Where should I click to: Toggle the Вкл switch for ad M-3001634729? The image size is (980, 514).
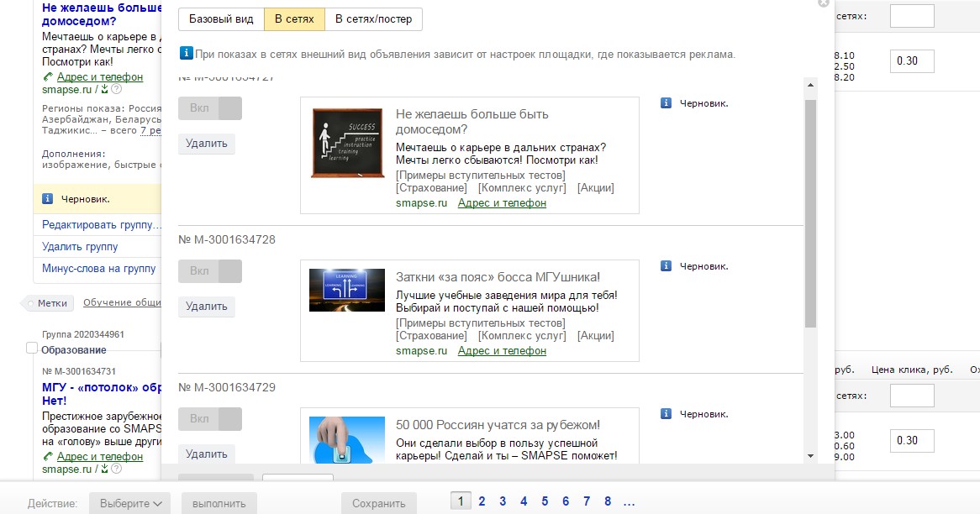click(x=210, y=418)
